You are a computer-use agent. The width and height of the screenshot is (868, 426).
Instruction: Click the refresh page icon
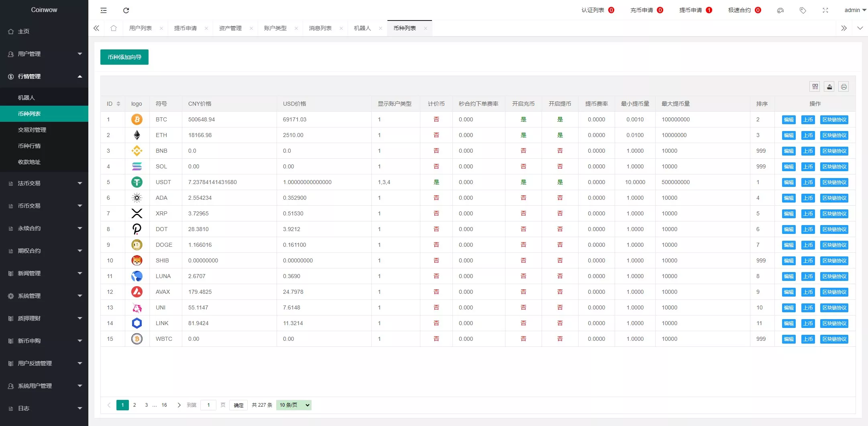click(126, 10)
